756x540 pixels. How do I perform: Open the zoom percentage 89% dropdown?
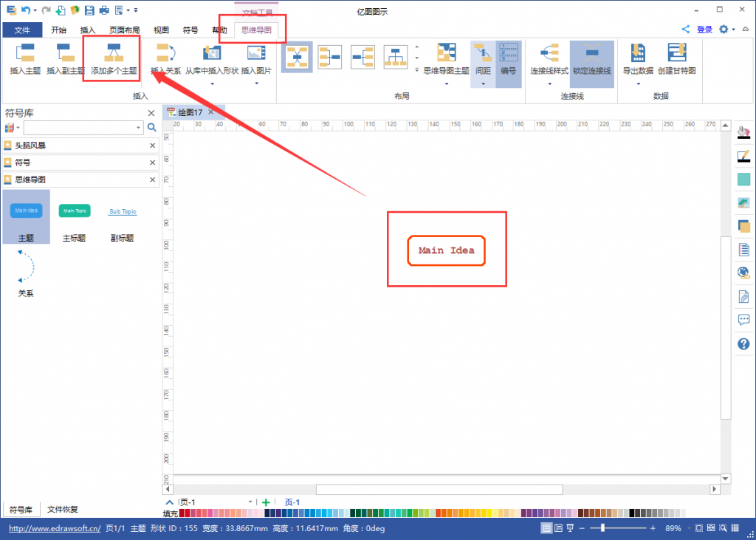point(689,528)
